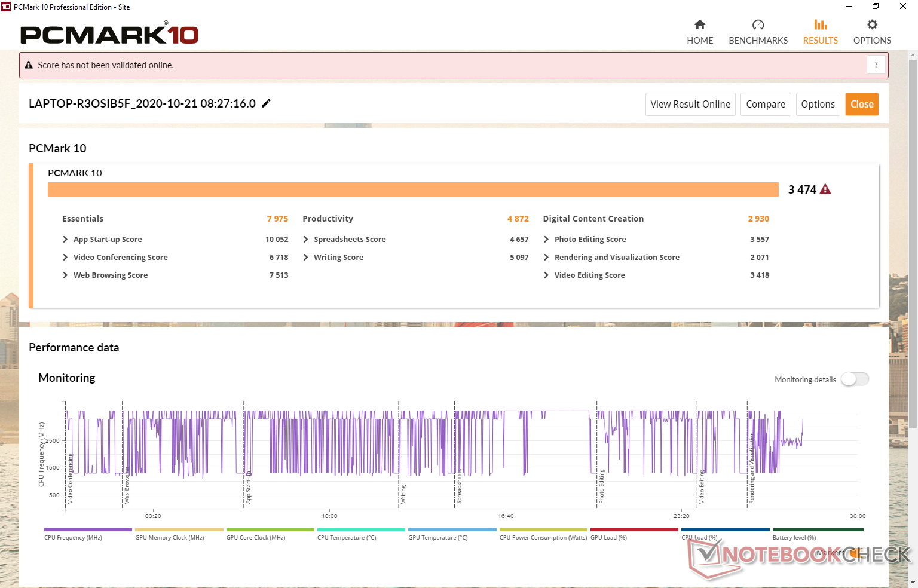Screen dimensions: 918x588
Task: Click Essentials score 7 975
Action: (277, 219)
